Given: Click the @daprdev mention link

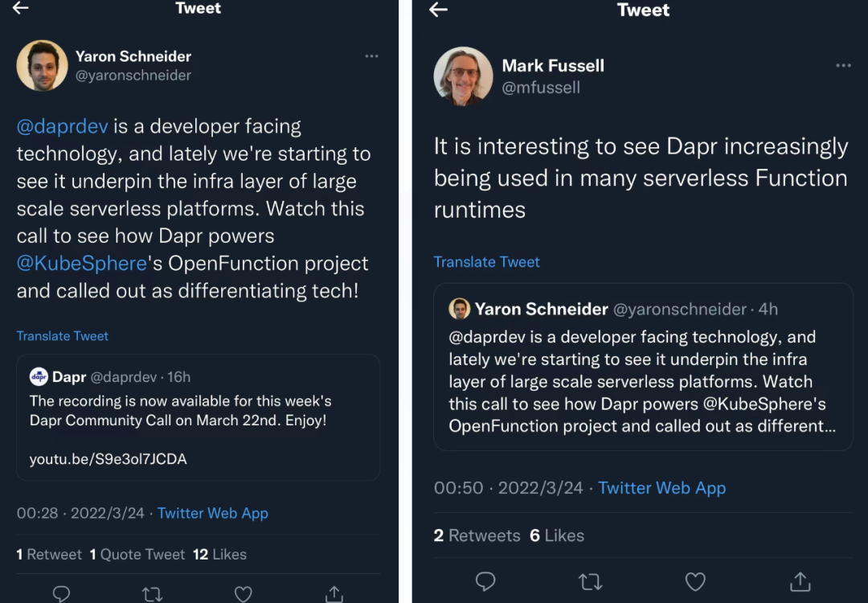Looking at the screenshot, I should click(63, 126).
